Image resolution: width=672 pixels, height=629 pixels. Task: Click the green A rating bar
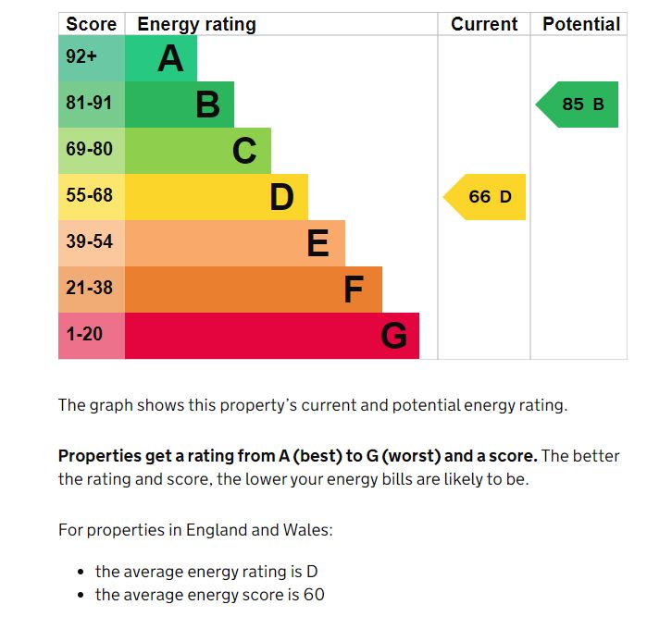point(160,58)
